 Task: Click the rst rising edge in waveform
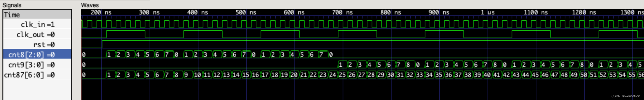pos(102,44)
